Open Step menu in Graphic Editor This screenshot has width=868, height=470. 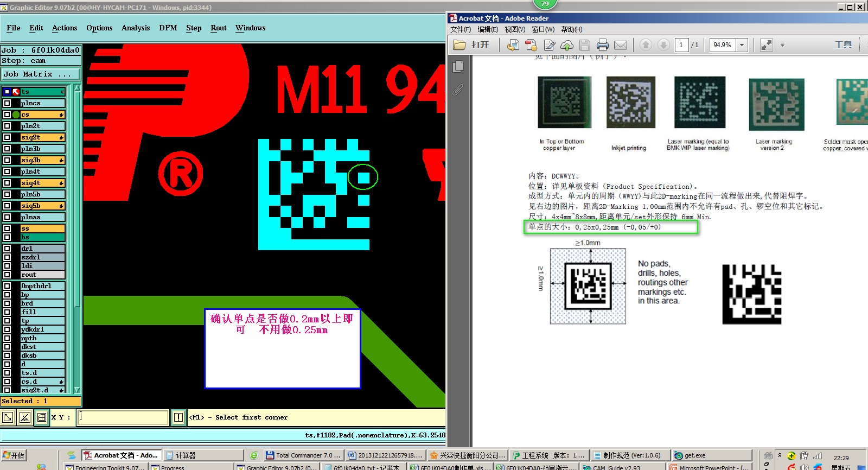point(194,28)
